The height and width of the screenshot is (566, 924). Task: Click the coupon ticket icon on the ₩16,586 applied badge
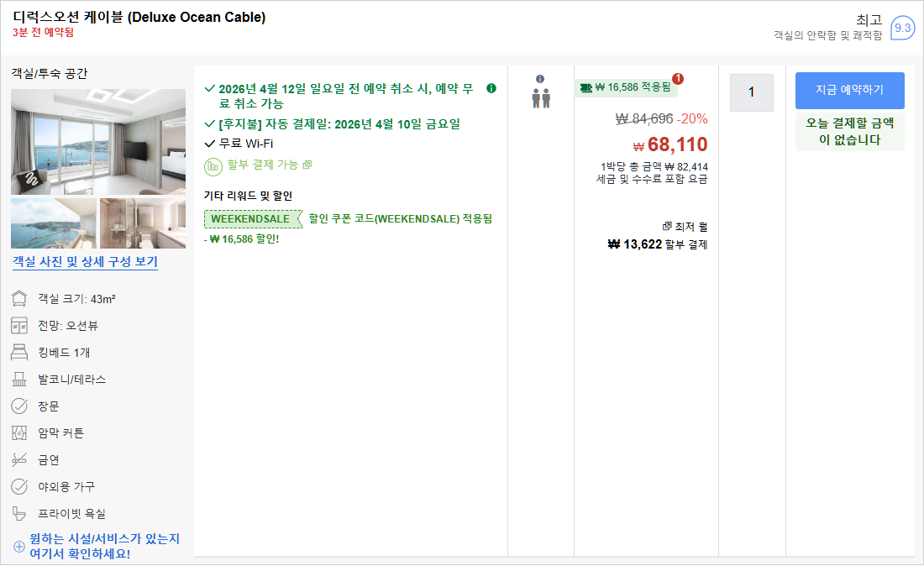coord(585,88)
